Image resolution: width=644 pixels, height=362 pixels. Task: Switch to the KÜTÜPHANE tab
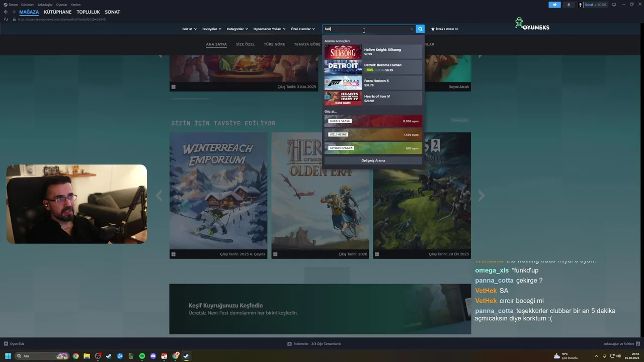click(57, 12)
